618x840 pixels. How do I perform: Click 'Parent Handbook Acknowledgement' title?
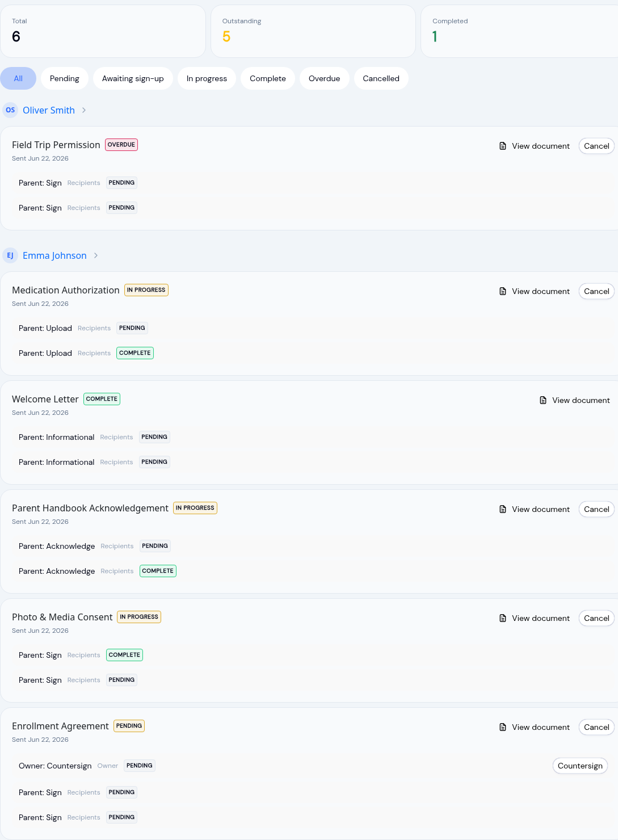click(90, 508)
